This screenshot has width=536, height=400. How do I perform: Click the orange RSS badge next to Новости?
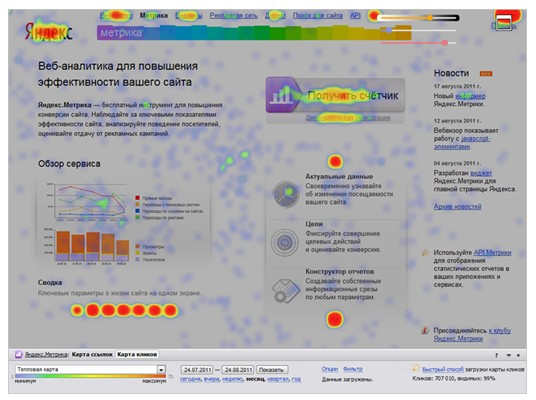[x=486, y=73]
